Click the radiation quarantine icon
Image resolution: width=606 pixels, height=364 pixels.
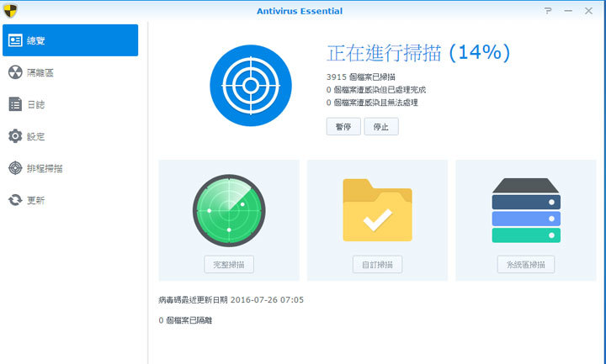[x=15, y=72]
